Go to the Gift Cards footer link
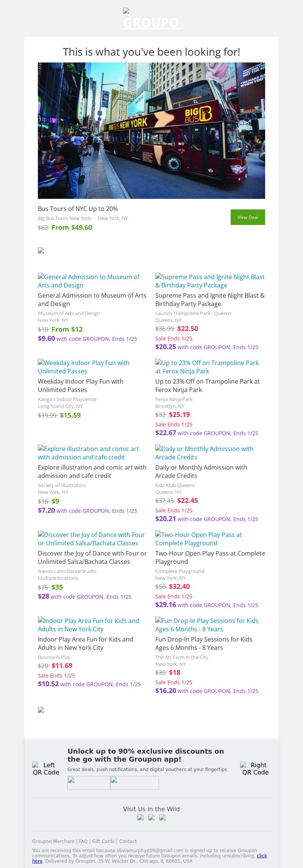 103,841
